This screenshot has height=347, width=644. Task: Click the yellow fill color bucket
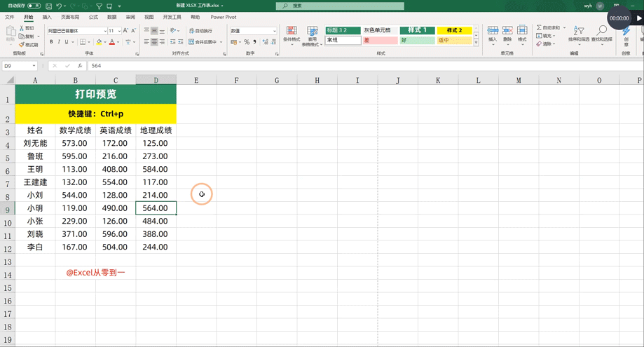[x=99, y=42]
